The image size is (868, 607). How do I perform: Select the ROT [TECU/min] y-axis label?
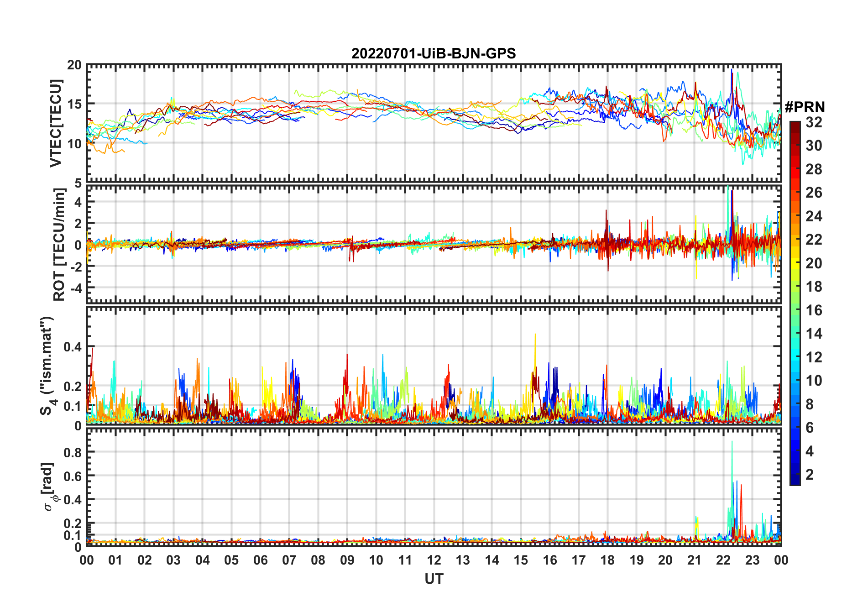[59, 245]
